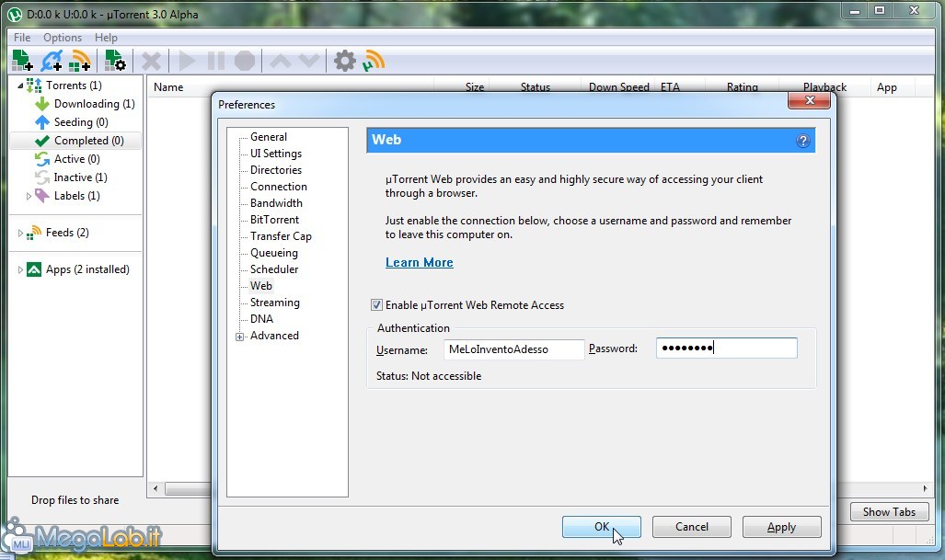Click the torrent list left scroll arrow
Screen dimensions: 945x560
point(156,488)
